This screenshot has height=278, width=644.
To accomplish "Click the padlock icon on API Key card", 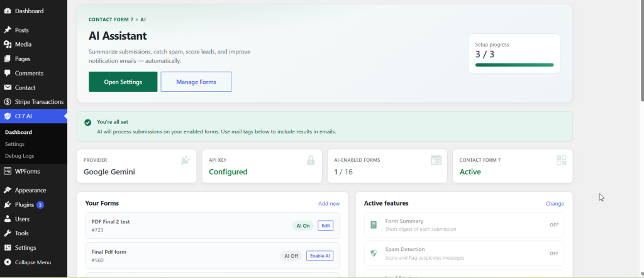I will pos(311,160).
